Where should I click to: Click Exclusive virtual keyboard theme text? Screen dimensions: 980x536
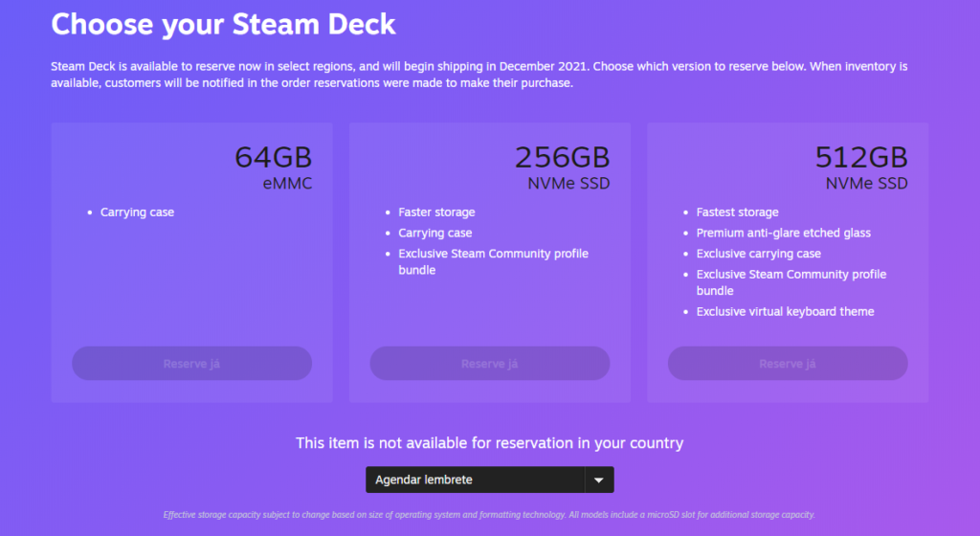785,312
